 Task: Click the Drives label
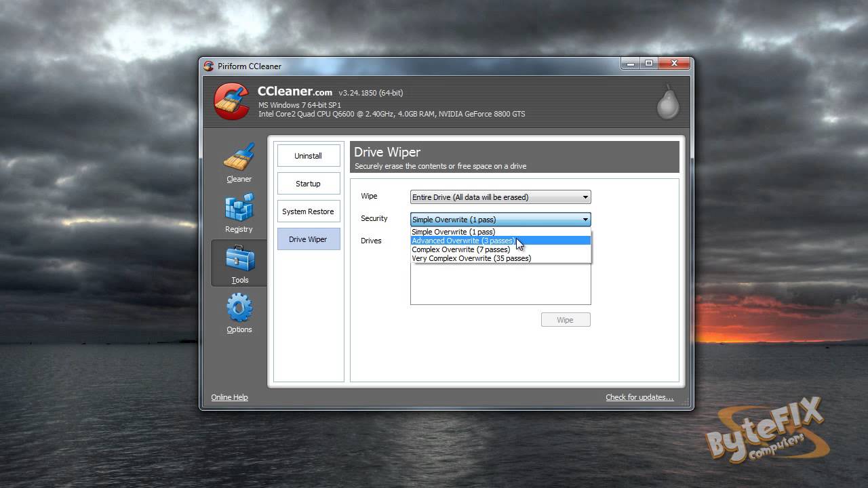(x=371, y=241)
